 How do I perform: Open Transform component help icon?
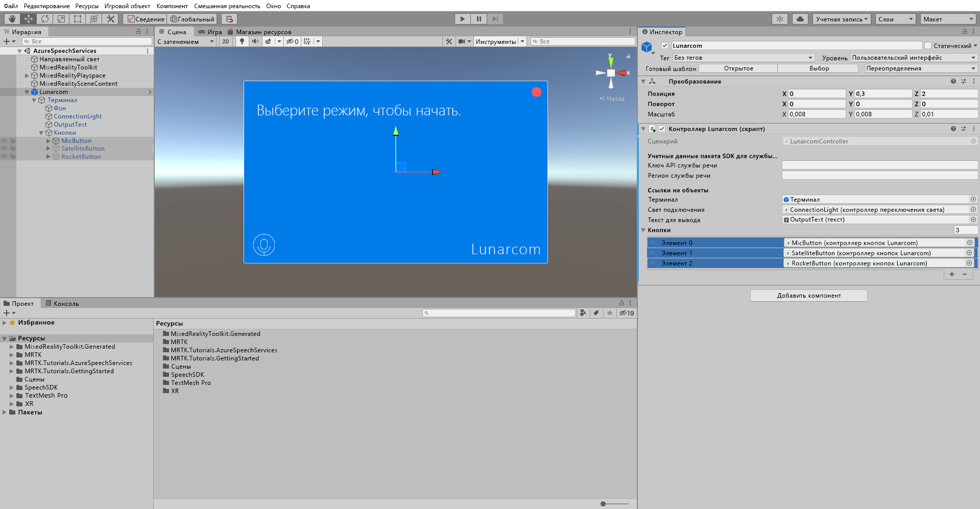coord(953,81)
